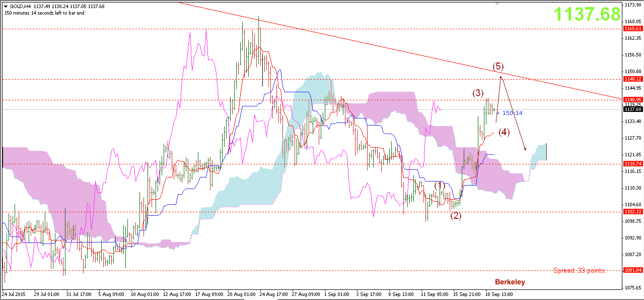
Task: Click the triangle arrow beside GOLD,H4 title
Action: 6,6
